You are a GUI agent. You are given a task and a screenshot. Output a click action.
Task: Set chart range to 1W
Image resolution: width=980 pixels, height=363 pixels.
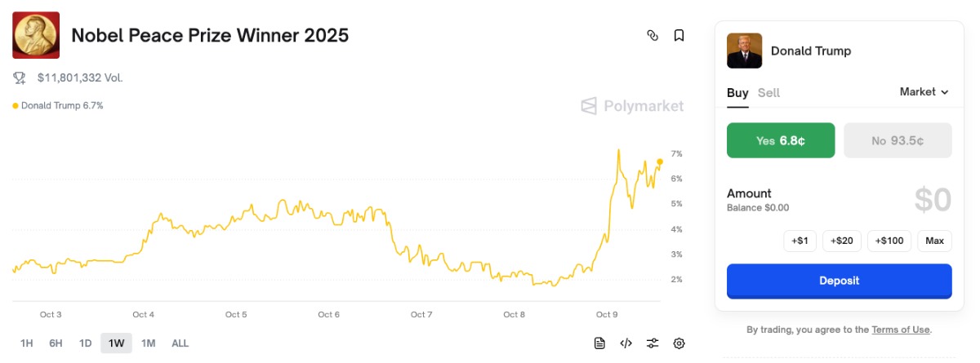point(116,343)
